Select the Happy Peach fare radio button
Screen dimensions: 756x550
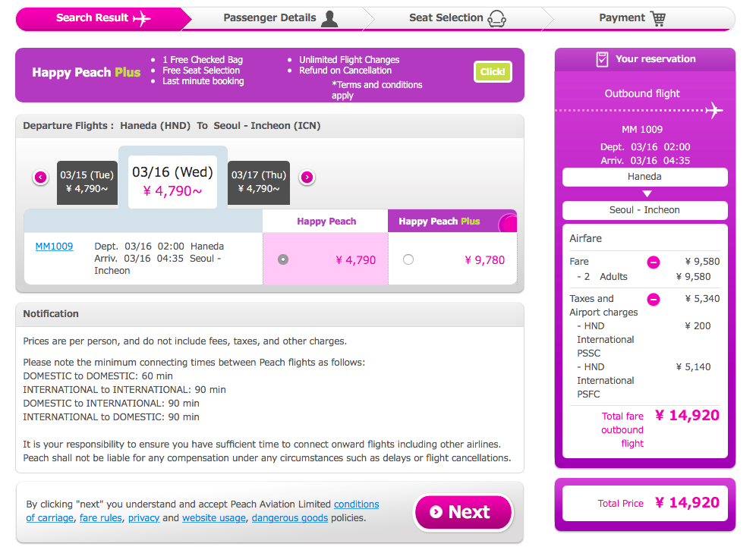283,259
